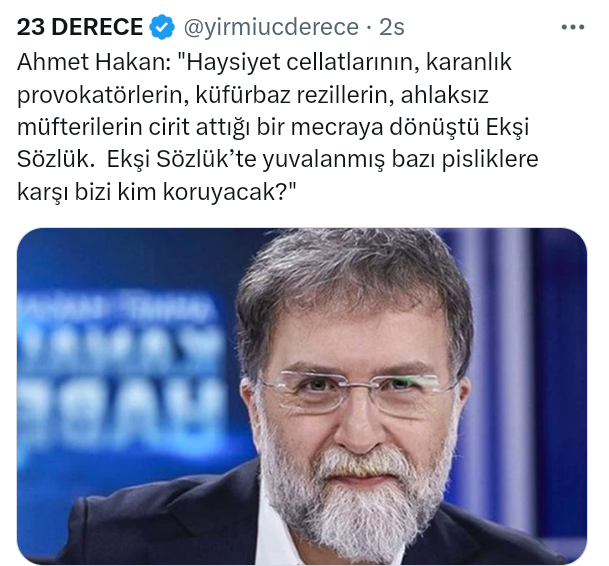Click the last line karşı bizi kim koruyacak

tap(157, 192)
